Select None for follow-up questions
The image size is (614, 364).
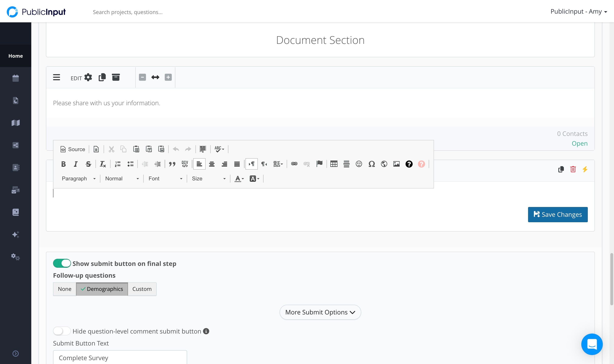tap(65, 289)
